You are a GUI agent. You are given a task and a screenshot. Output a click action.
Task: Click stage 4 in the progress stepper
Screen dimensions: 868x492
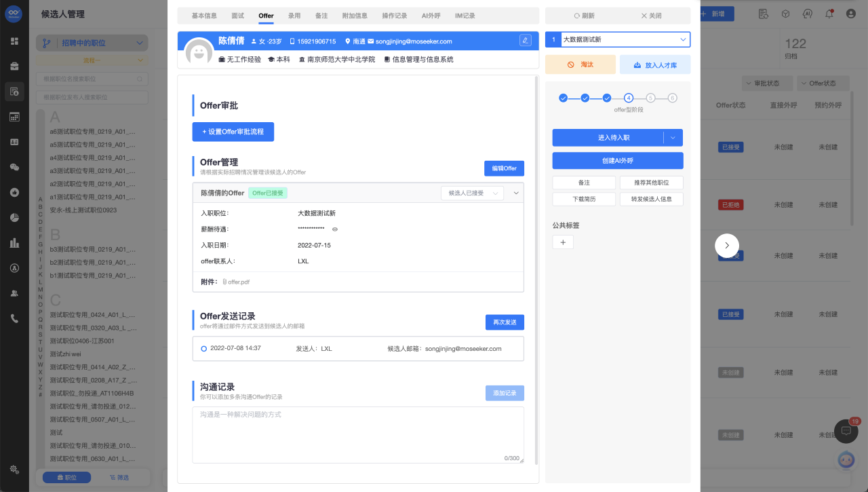[x=629, y=98]
